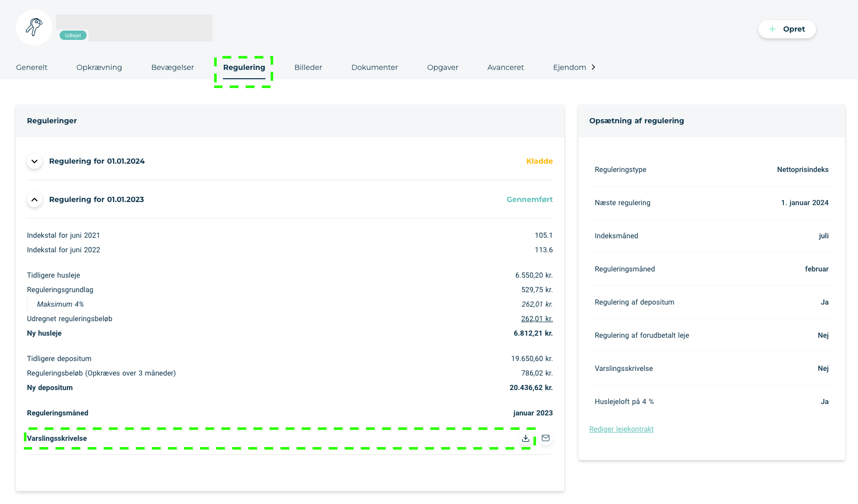Click the keys avatar icon
The image size is (858, 504).
point(34,27)
